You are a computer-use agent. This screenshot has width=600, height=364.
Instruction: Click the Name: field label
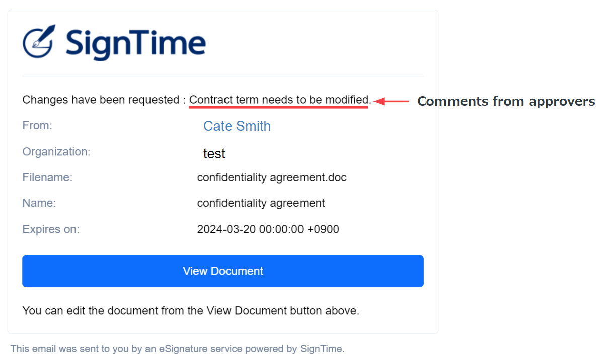39,203
